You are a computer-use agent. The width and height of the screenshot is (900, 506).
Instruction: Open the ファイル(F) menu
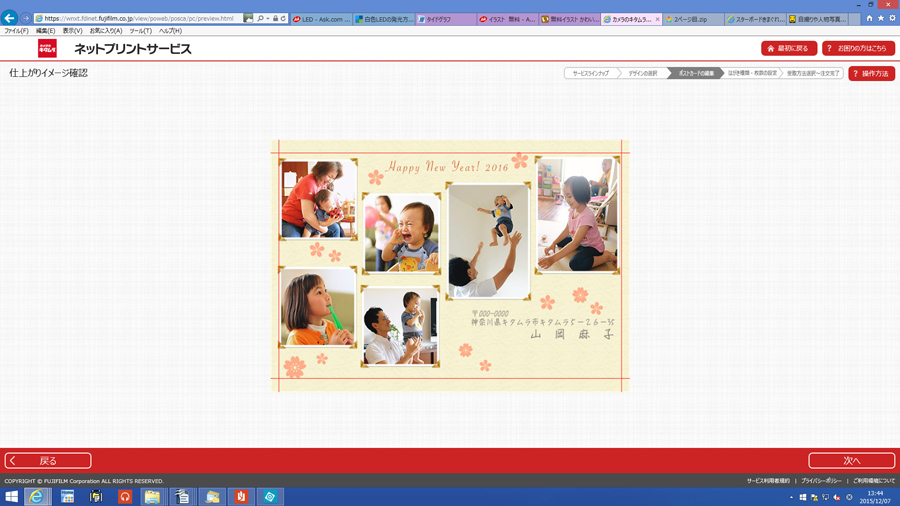(16, 31)
